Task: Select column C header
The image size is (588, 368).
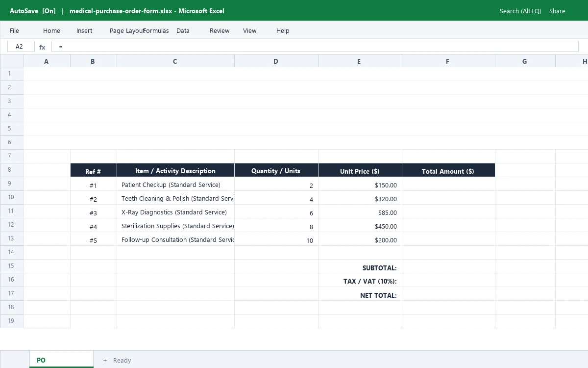Action: (175, 61)
